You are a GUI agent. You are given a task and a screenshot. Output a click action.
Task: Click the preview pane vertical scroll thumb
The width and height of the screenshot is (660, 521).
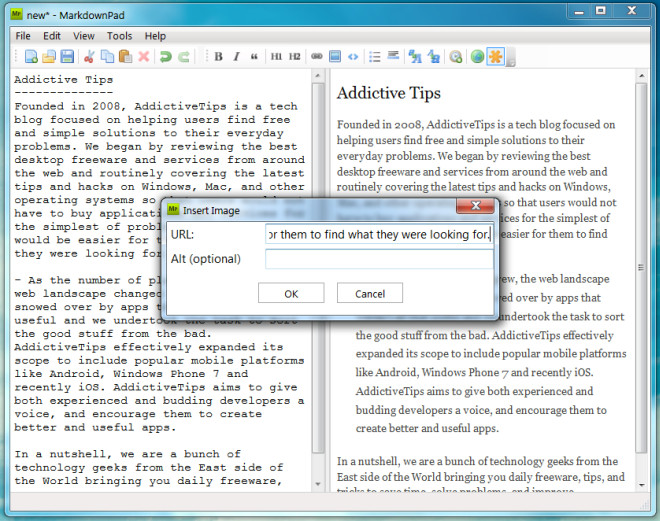click(x=641, y=268)
